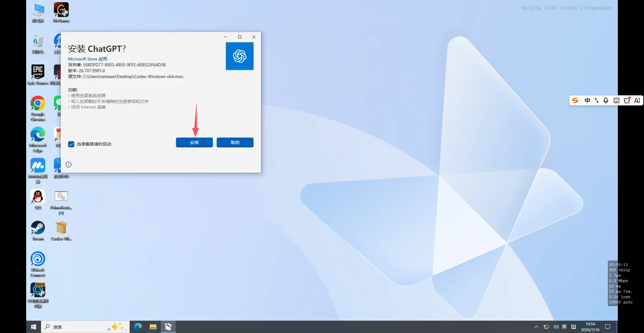Open Microsoft Edge from the taskbar
The height and width of the screenshot is (333, 644).
point(138,327)
